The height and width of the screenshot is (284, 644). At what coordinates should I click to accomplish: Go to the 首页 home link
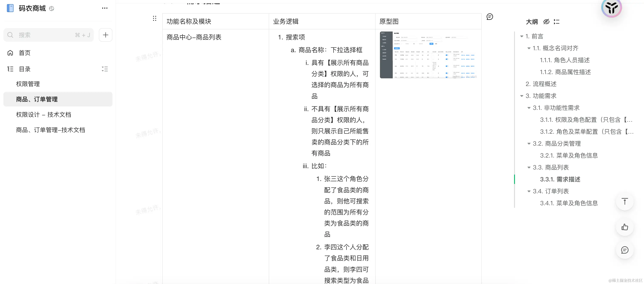[24, 53]
